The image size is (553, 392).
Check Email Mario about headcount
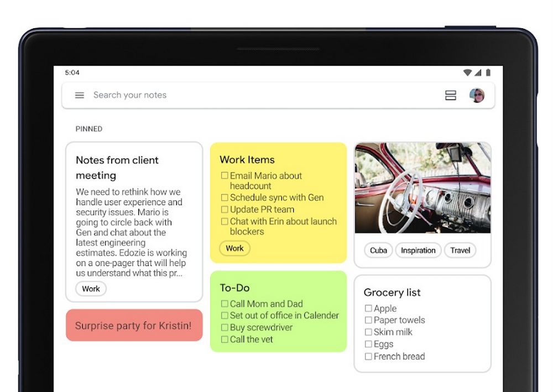(x=225, y=175)
